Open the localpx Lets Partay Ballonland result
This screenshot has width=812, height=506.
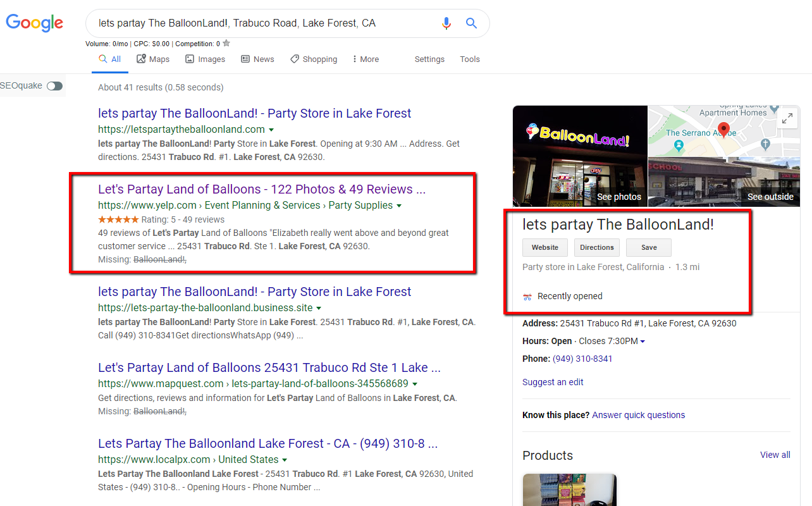pyautogui.click(x=268, y=443)
